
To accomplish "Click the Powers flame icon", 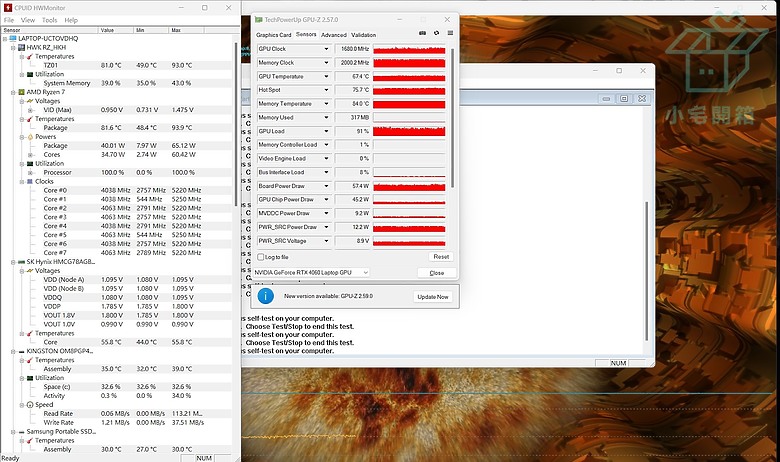I will click(x=30, y=137).
